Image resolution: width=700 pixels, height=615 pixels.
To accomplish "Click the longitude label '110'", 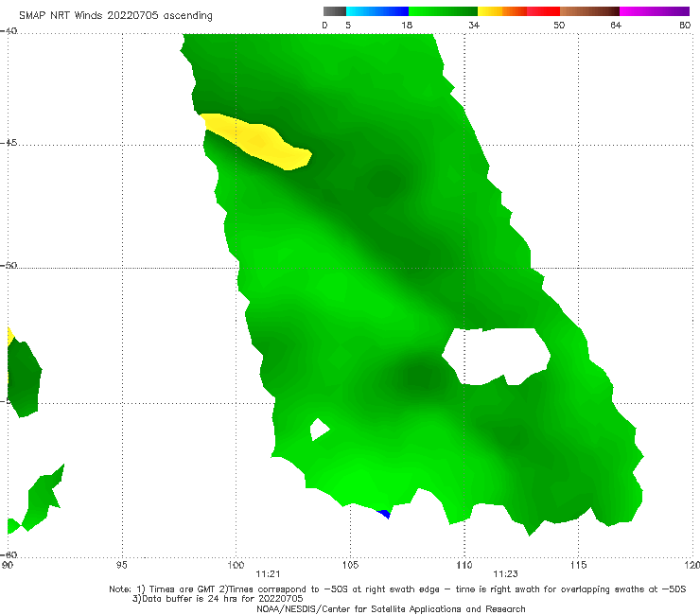I will point(464,566).
